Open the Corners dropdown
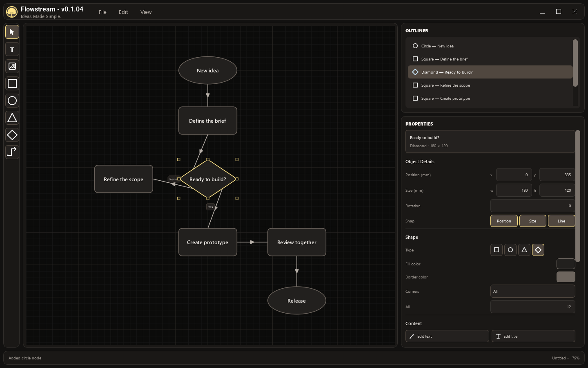 tap(533, 291)
